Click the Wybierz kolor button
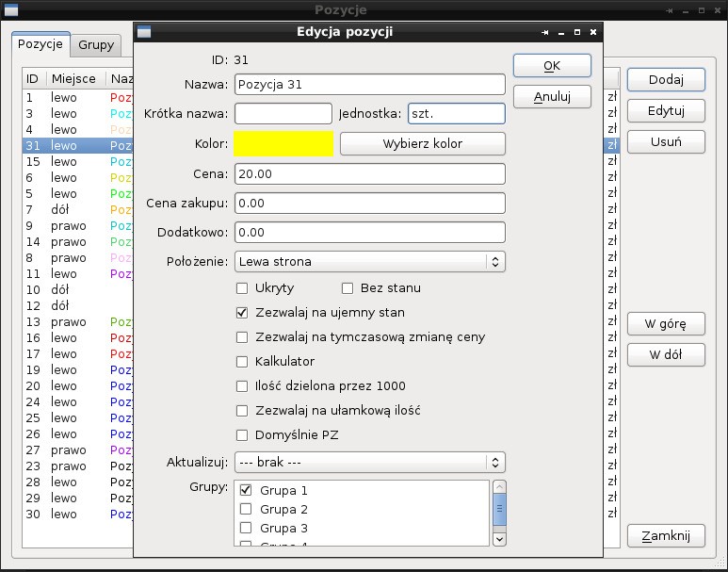Screen dimensions: 728x572 [x=423, y=143]
